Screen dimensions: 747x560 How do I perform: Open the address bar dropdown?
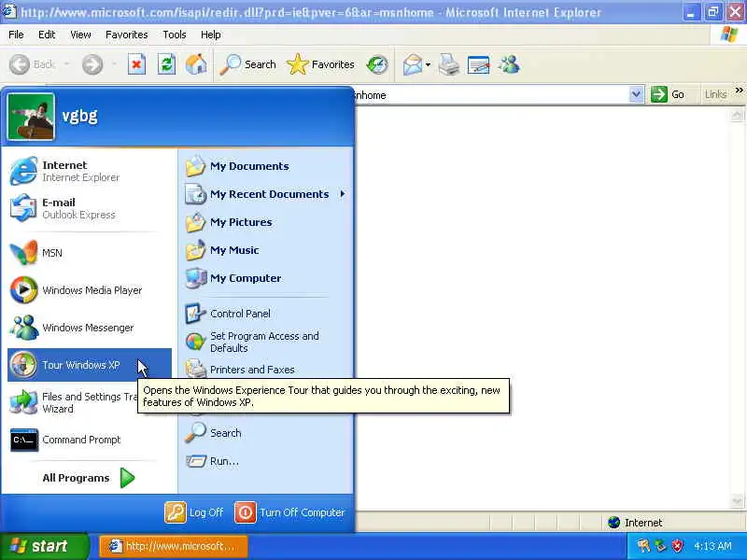click(636, 94)
